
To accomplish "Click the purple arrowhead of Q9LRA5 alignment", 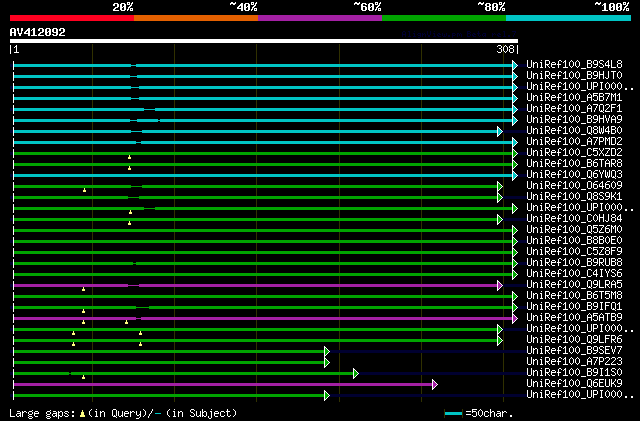I will [500, 285].
